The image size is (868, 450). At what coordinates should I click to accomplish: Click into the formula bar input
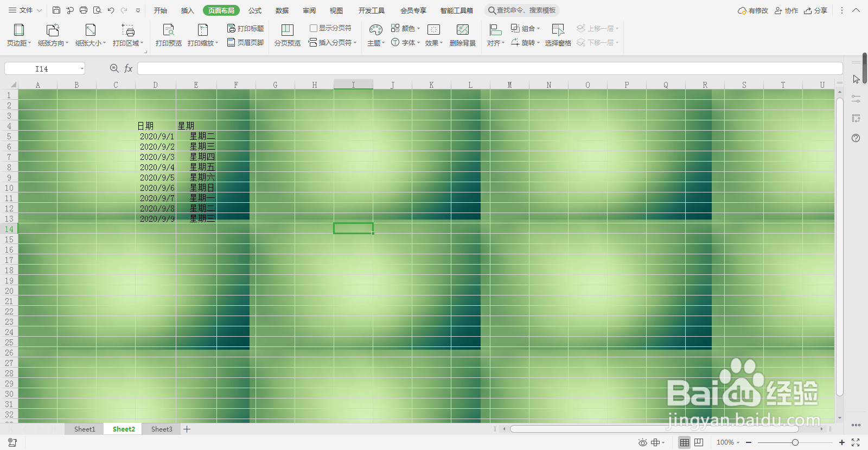(x=490, y=68)
